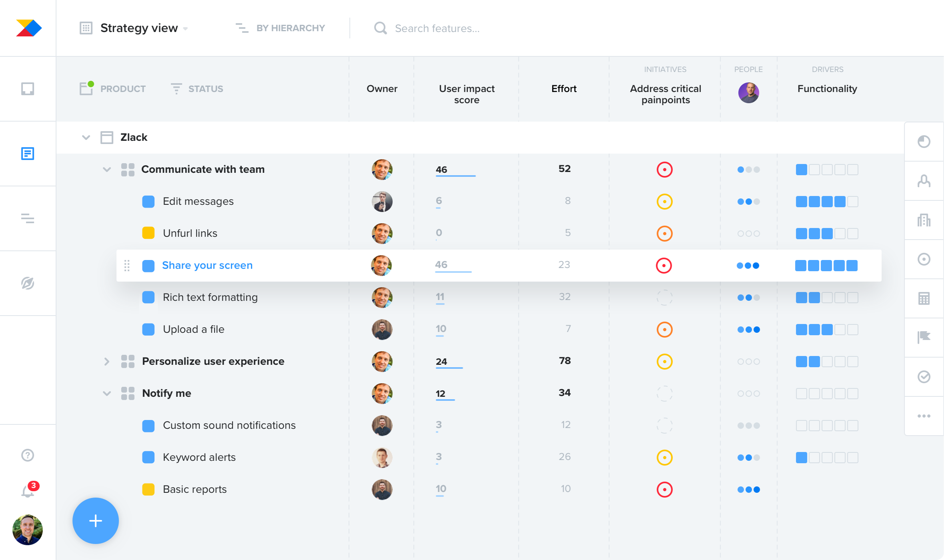Open the STATUS filter menu
Image resolution: width=944 pixels, height=560 pixels.
coord(205,89)
